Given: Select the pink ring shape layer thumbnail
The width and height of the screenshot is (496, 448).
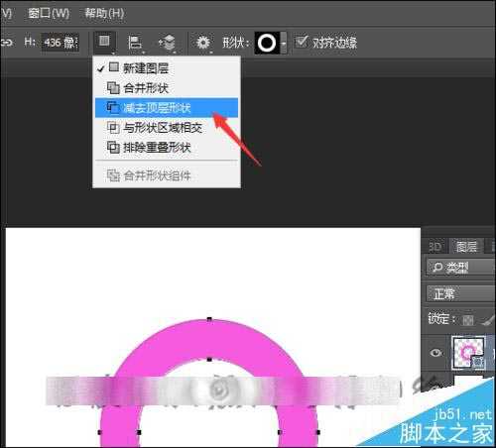Looking at the screenshot, I should [469, 352].
